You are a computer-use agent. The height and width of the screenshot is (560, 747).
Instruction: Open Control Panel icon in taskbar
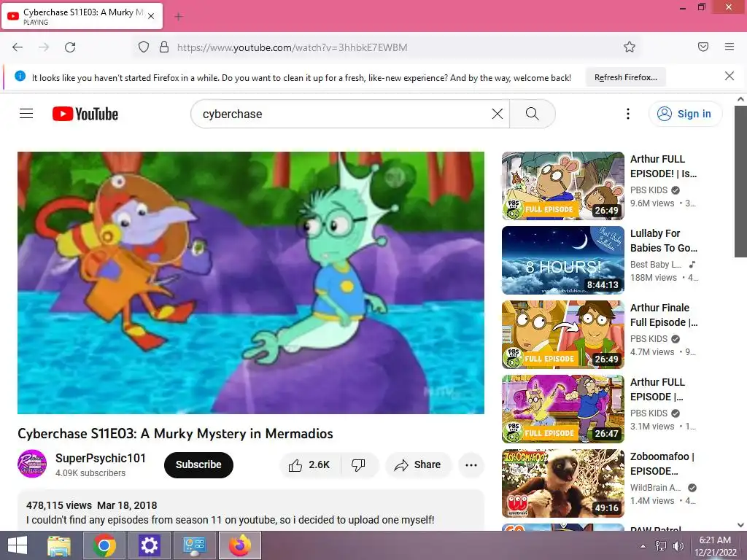coord(194,545)
